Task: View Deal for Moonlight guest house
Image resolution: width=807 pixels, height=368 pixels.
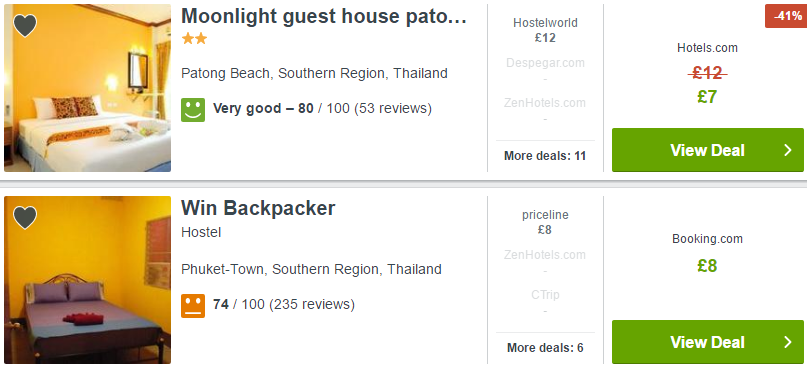Action: tap(708, 150)
